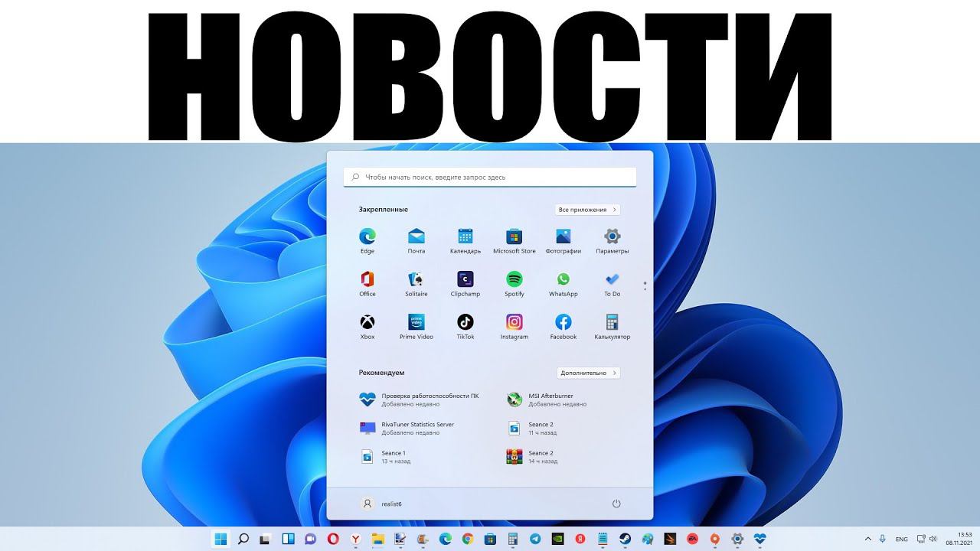Expand the hidden system tray icons

click(x=867, y=539)
